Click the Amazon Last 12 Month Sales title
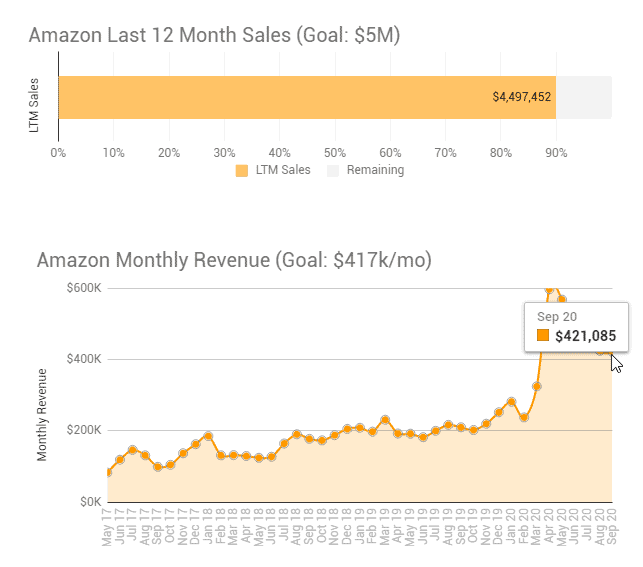643x567 pixels. tap(214, 36)
